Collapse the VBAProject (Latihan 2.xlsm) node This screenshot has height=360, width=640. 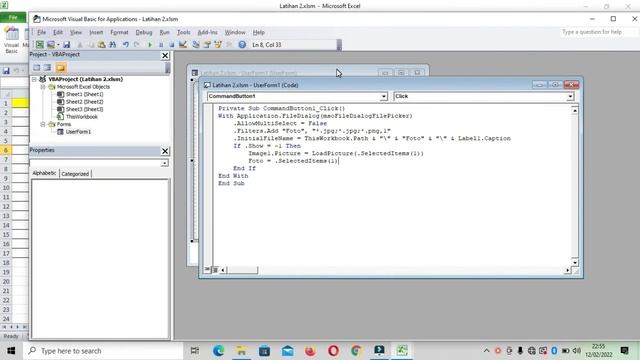(x=35, y=79)
